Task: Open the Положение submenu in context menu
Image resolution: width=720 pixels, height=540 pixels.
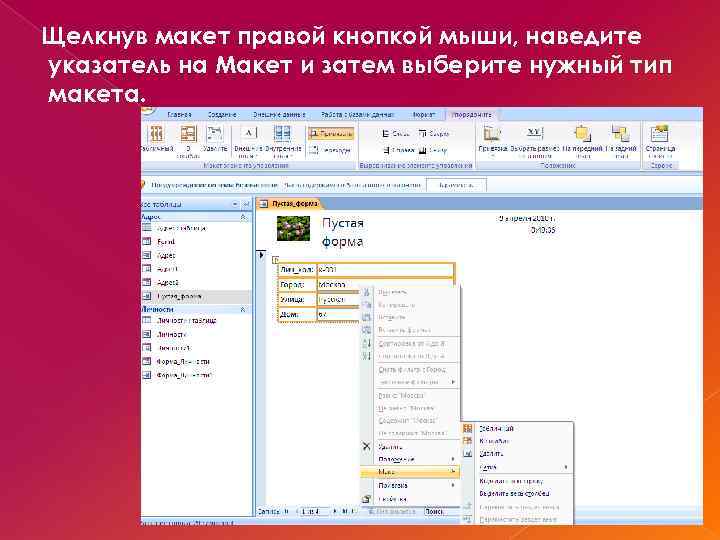Action: pos(410,459)
